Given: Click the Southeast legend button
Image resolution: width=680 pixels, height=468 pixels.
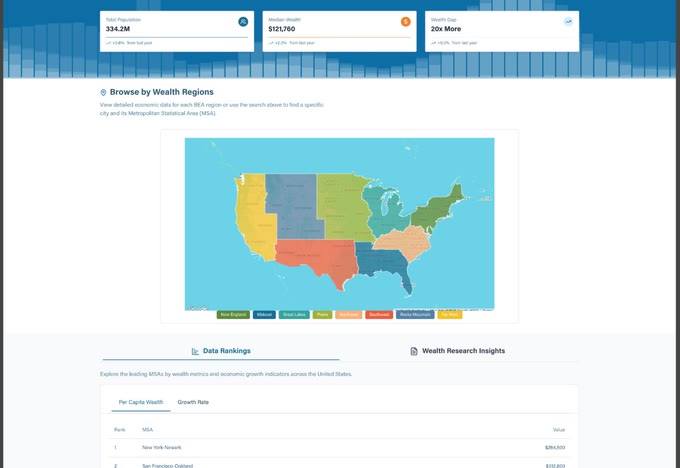Looking at the screenshot, I should (x=349, y=314).
